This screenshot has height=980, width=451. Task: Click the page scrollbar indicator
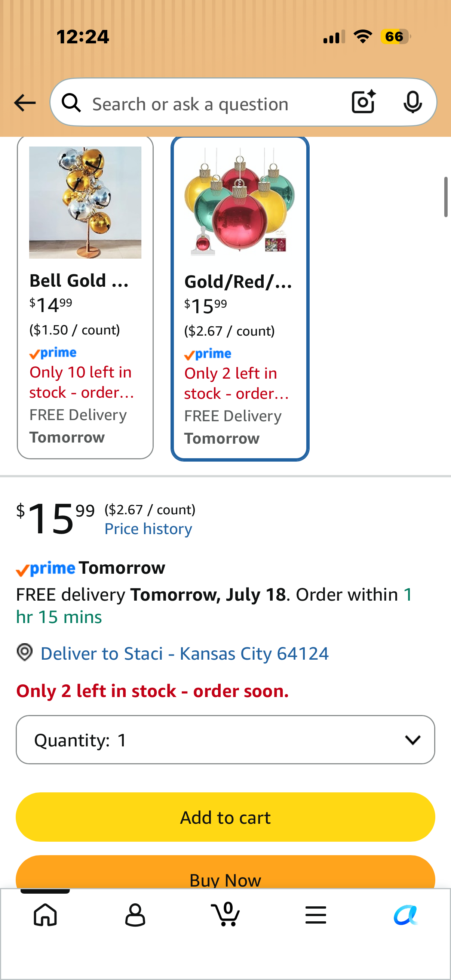pos(446,197)
